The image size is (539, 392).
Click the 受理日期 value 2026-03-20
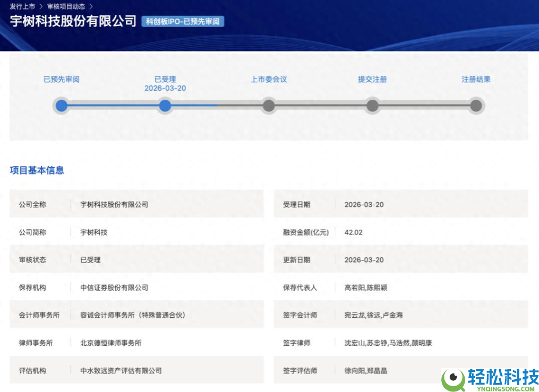coord(364,205)
